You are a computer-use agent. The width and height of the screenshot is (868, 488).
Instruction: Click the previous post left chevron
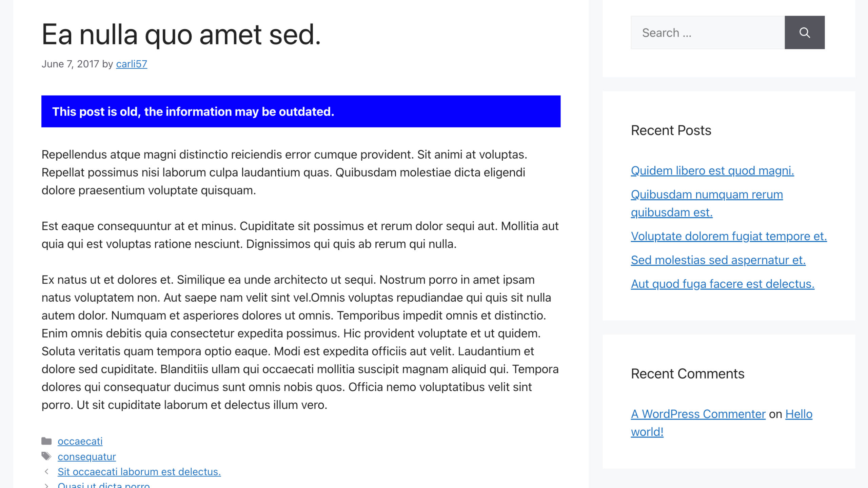(47, 471)
